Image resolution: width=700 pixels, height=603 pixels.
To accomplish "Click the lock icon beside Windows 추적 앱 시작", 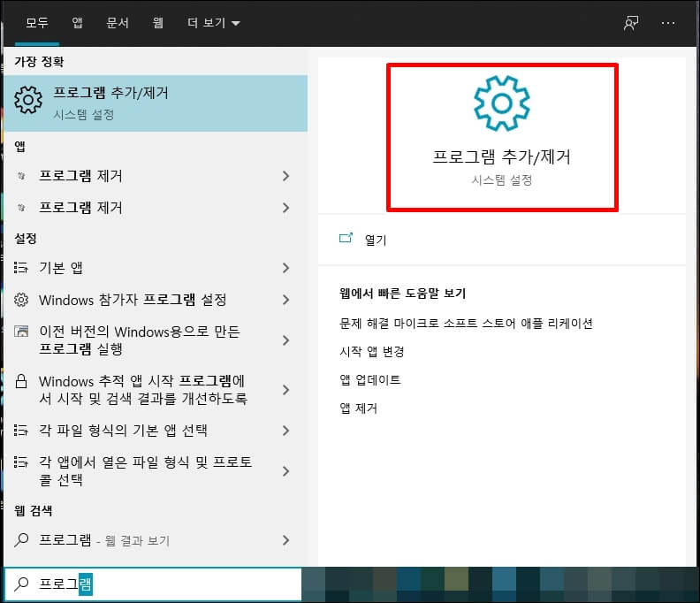I will point(21,381).
